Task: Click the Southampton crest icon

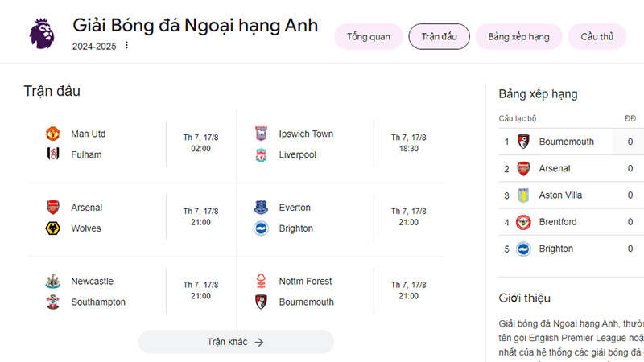Action: (52, 302)
